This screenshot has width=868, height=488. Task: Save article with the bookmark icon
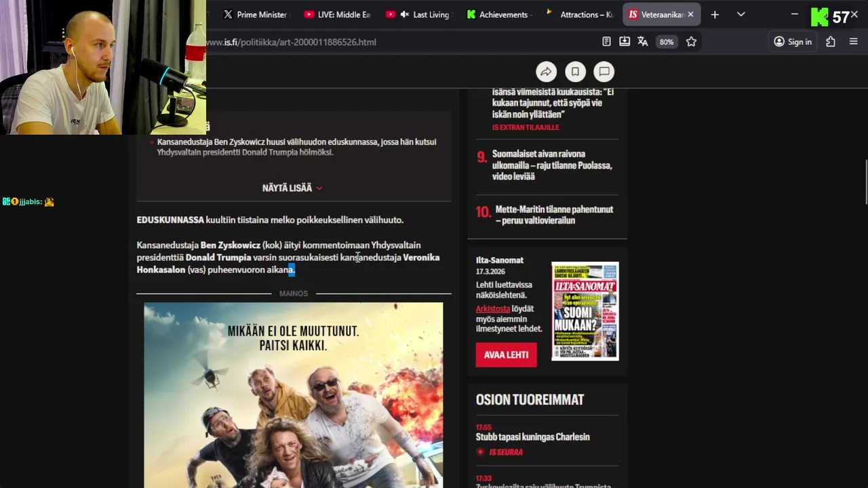pos(575,71)
